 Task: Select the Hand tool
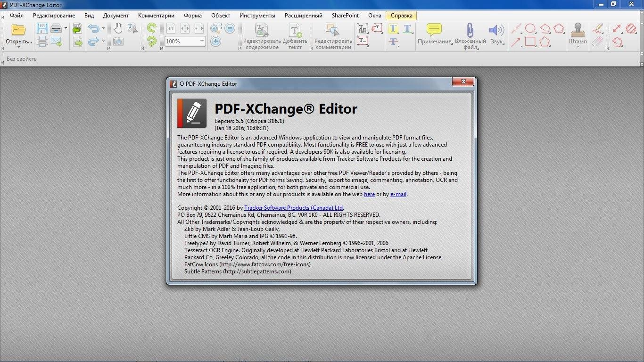[x=118, y=28]
